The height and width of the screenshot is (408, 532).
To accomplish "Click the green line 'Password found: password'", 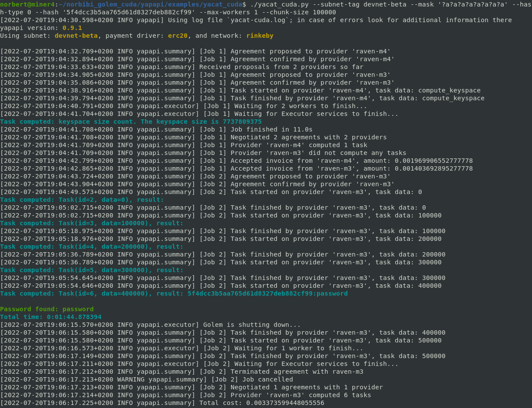I will [47, 309].
